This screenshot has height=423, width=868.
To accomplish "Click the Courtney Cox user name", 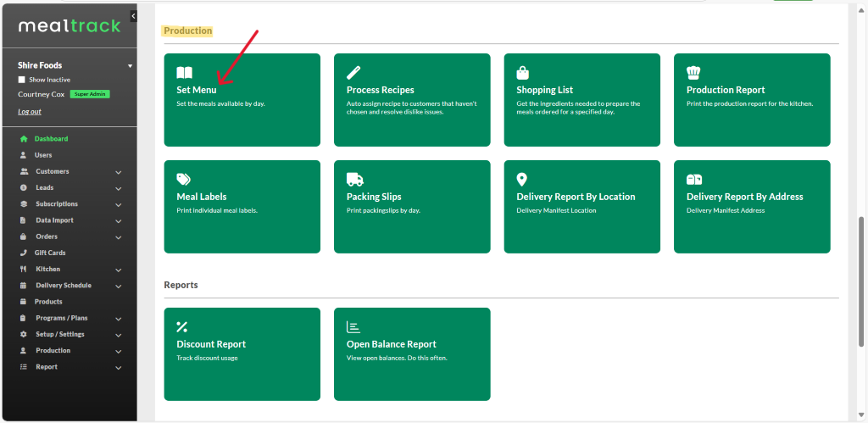I will coord(41,95).
